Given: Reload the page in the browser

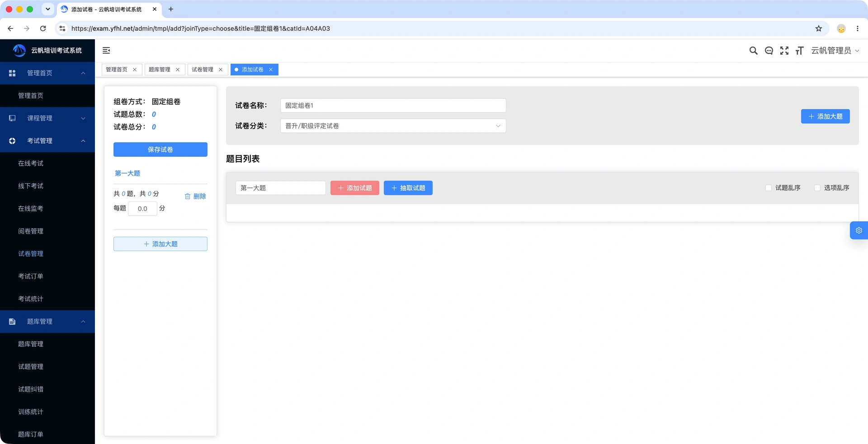Looking at the screenshot, I should tap(43, 28).
